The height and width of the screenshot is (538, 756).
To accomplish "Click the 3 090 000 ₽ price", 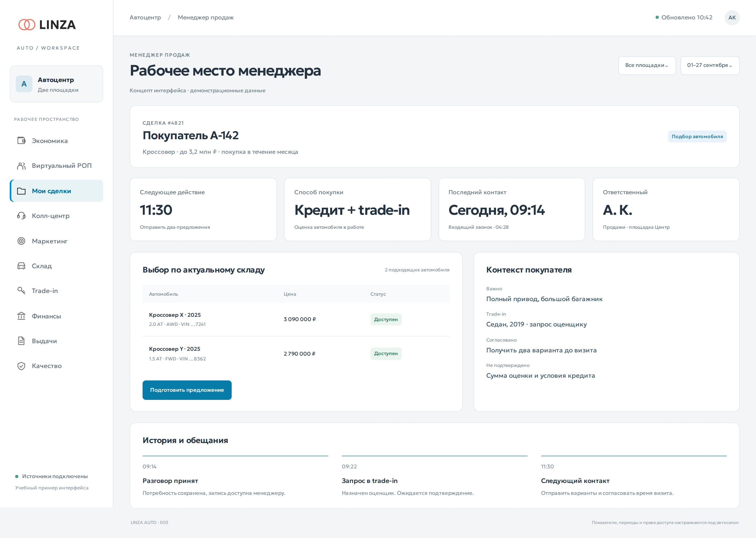I will point(300,319).
